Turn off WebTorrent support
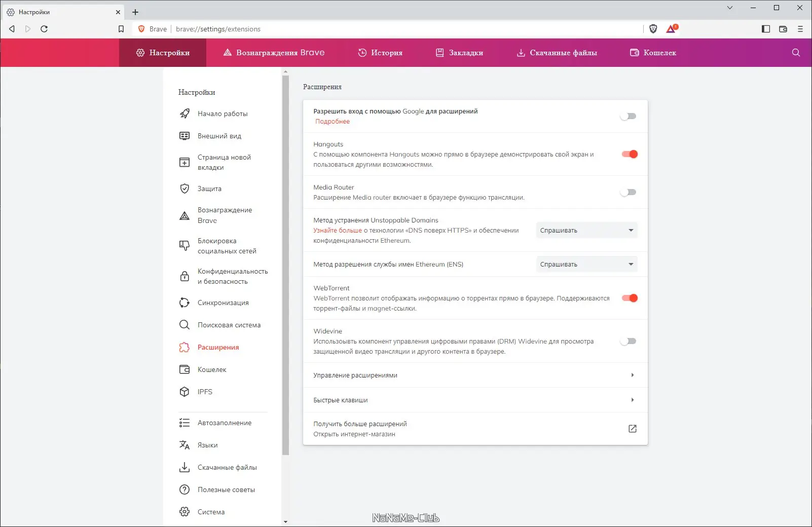Screen dimensions: 812x527 click(629, 298)
